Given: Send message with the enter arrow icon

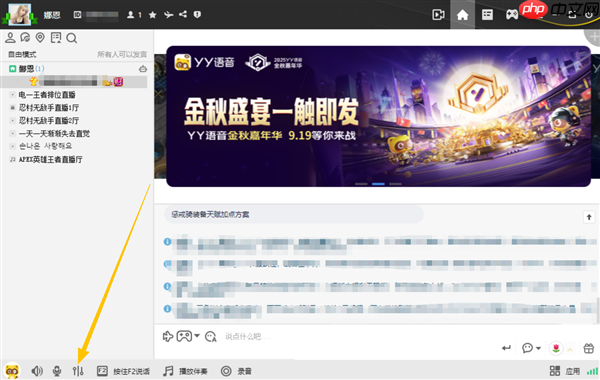Looking at the screenshot, I should (506, 348).
